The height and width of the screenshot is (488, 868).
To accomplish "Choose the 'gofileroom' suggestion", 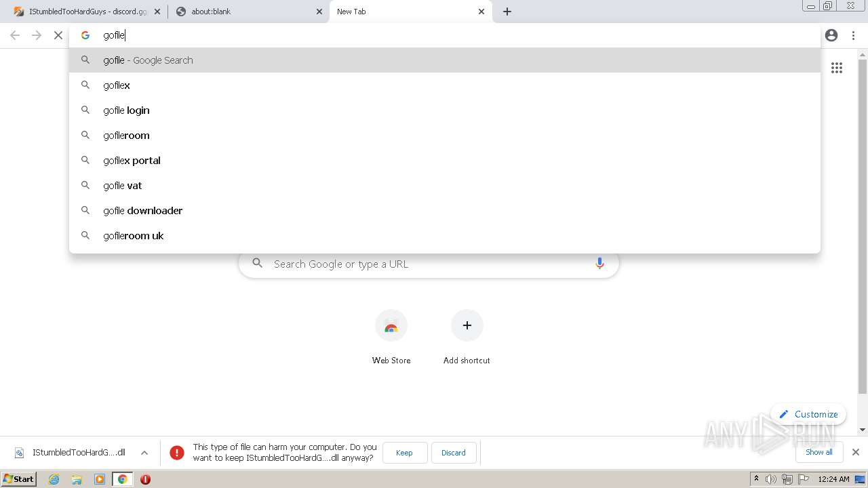I will [445, 136].
